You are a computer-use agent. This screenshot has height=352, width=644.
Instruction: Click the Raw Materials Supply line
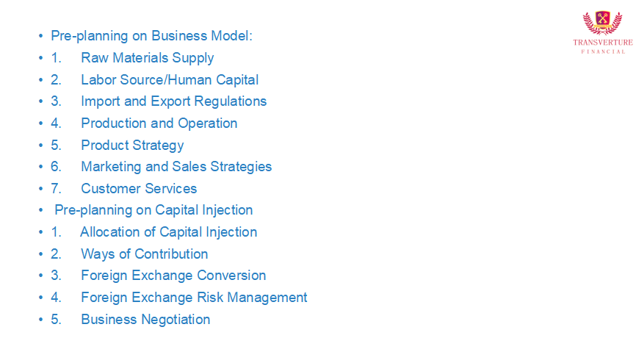pyautogui.click(x=147, y=58)
